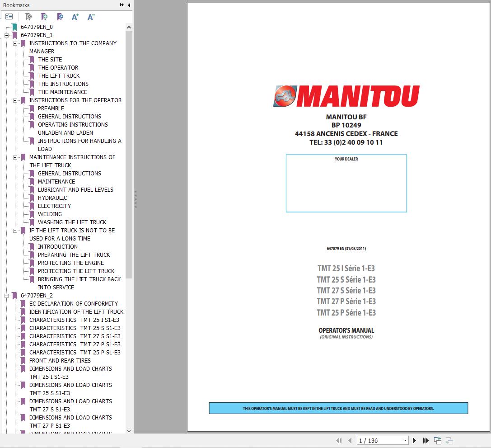Open the 647079EN_0 bookmark

[37, 27]
